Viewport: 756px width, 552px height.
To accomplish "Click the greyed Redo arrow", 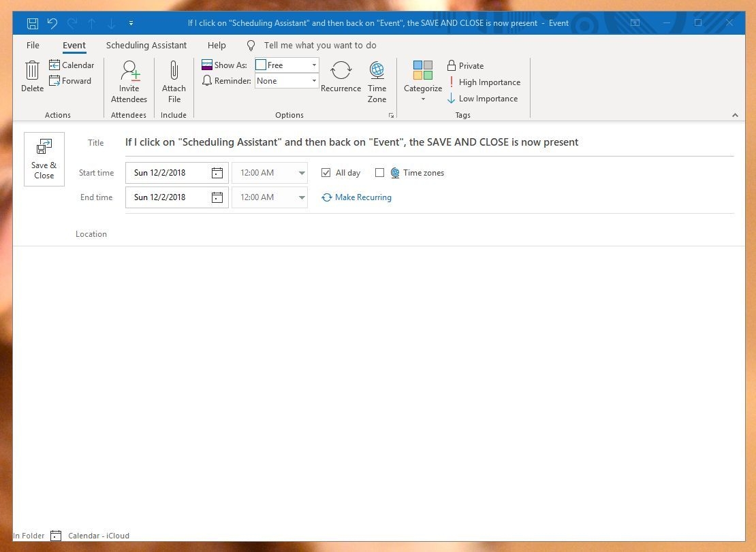I will (x=72, y=23).
